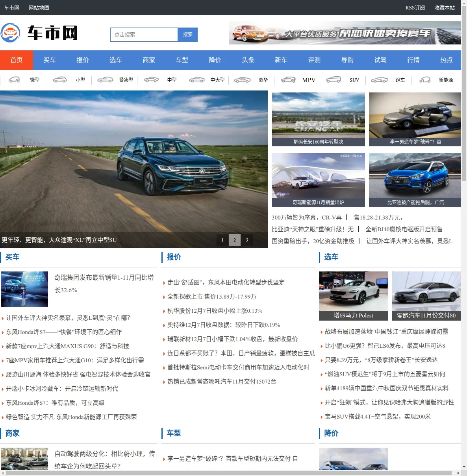The width and height of the screenshot is (467, 476).
Task: Show carousel slide 3
Action: (247, 240)
